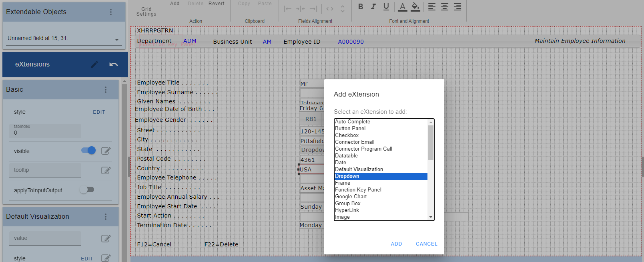This screenshot has width=644, height=262.
Task: Click the Underline formatting icon
Action: tap(386, 6)
